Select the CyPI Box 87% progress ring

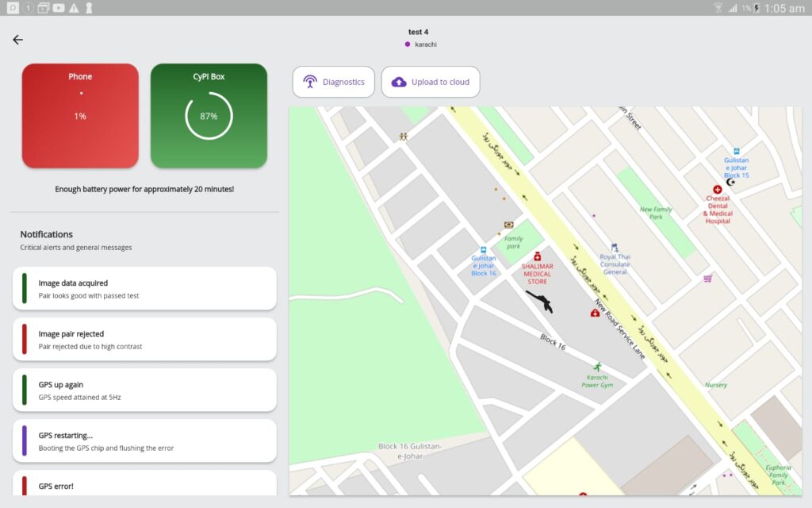point(209,116)
